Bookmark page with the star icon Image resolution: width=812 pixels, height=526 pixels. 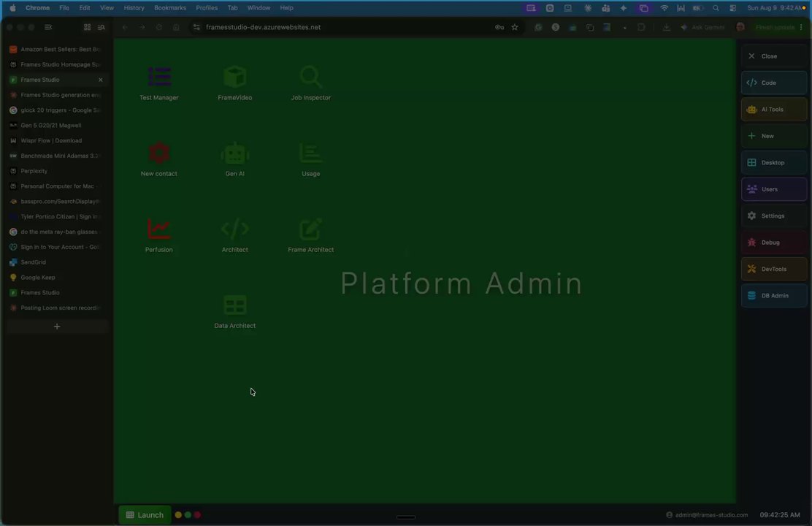(515, 27)
